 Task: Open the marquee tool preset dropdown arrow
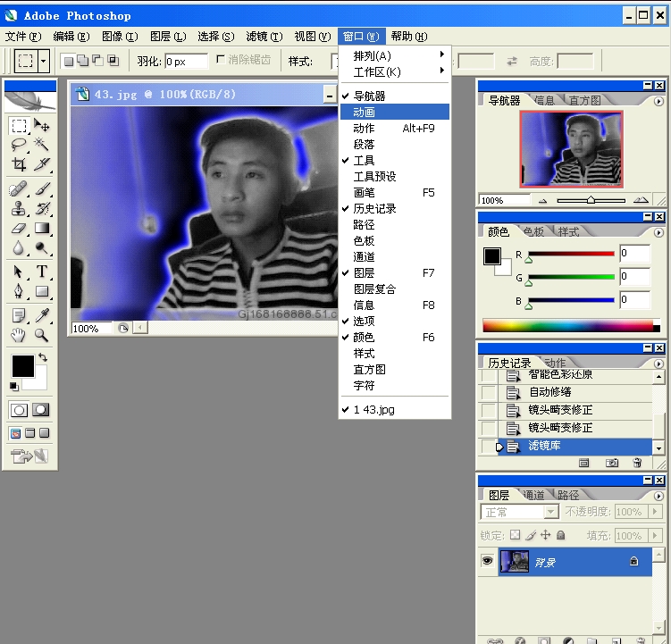[x=44, y=61]
